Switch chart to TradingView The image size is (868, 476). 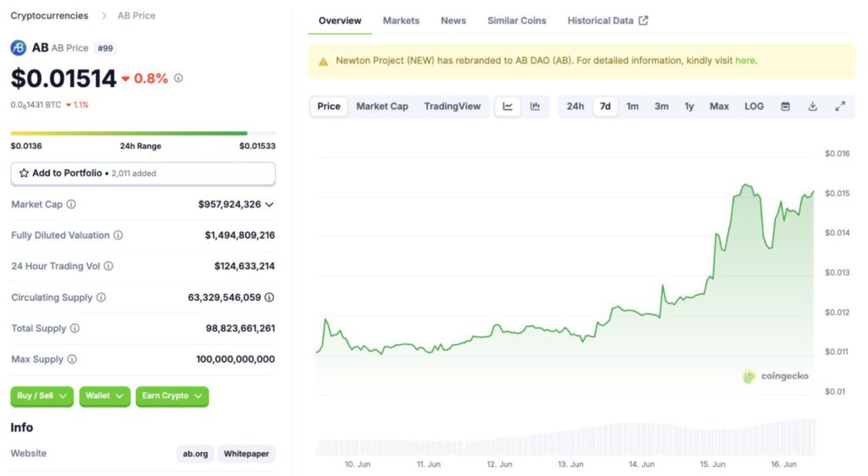coord(453,106)
